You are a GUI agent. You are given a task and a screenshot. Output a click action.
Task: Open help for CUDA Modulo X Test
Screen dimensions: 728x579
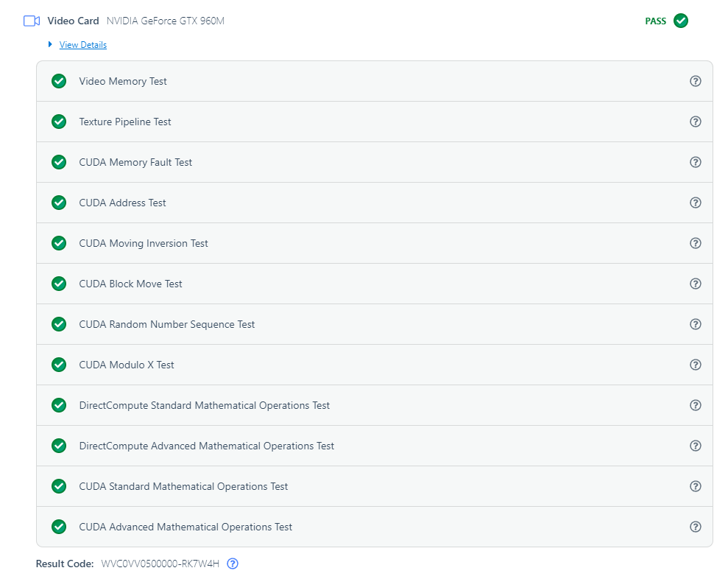[695, 365]
